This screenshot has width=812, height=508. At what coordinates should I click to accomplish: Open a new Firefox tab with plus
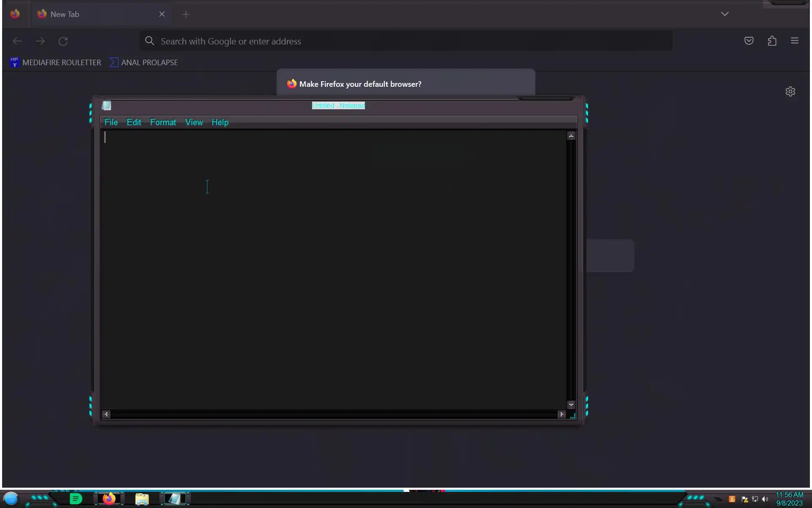(x=186, y=14)
